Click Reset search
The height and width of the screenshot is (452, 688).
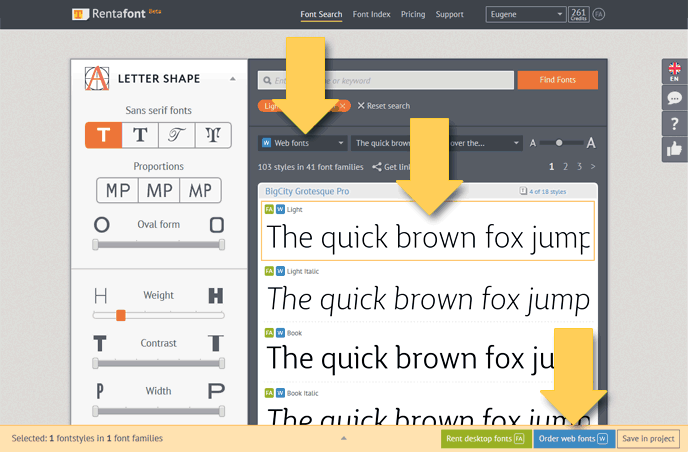click(383, 106)
